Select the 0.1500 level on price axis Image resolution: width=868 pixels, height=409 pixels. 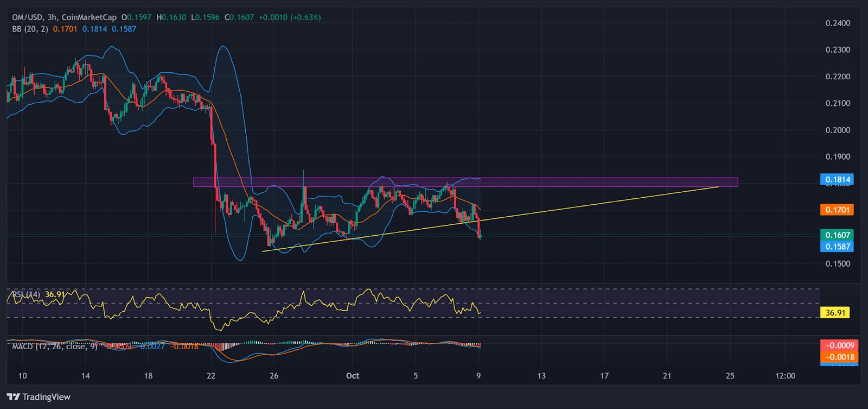[838, 264]
